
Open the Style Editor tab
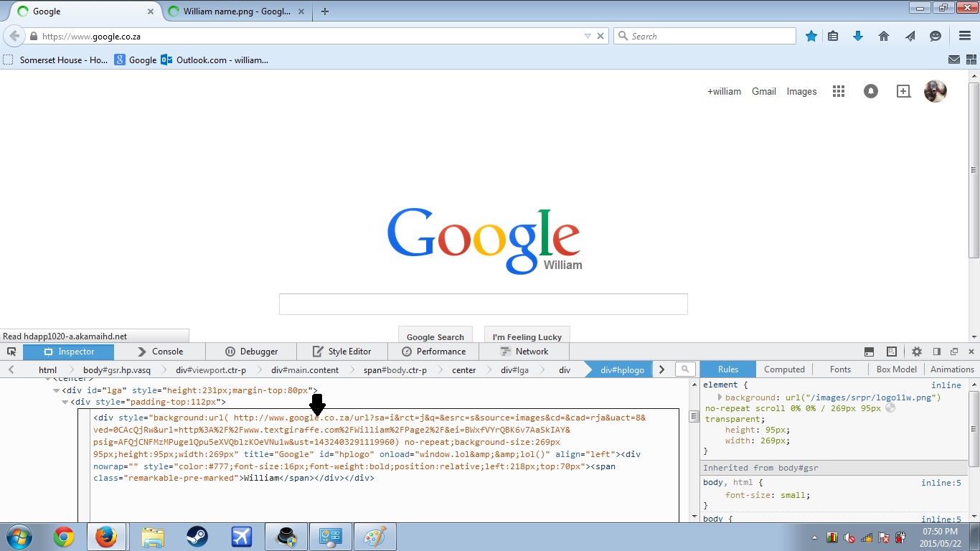pyautogui.click(x=342, y=352)
